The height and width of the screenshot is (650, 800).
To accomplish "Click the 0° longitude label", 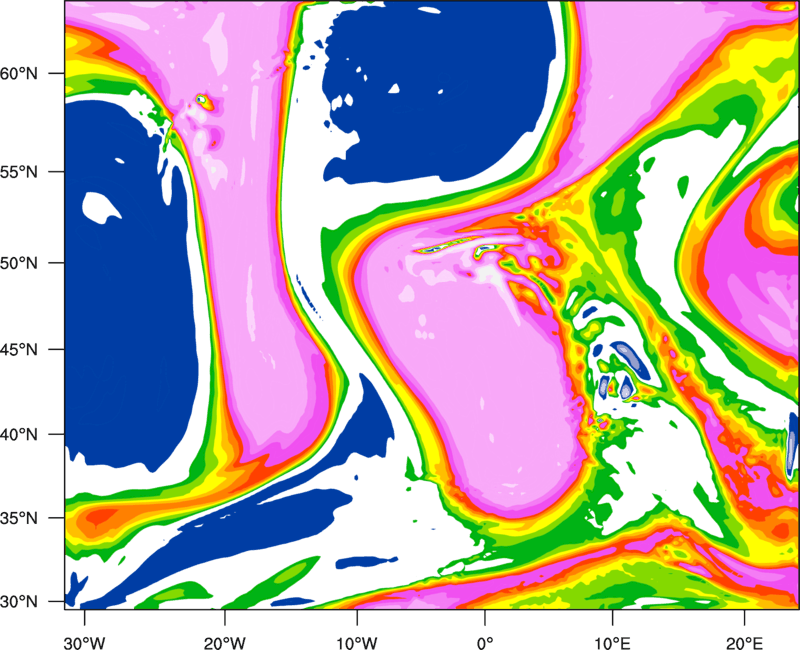I will click(485, 643).
